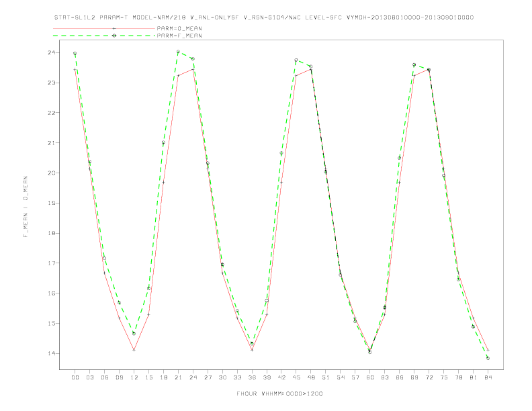The height and width of the screenshot is (411, 532).
Task: Select the PARM=F_MEAN legend label
Action: coord(179,36)
